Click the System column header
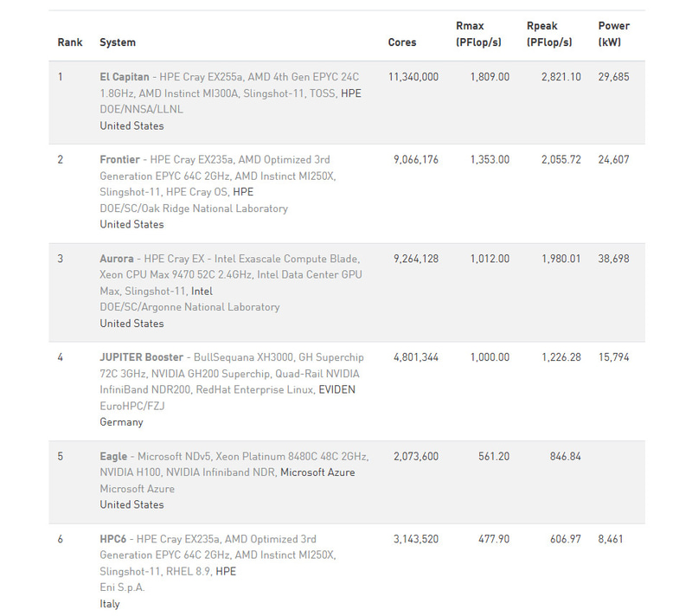The width and height of the screenshot is (692, 616). [118, 42]
